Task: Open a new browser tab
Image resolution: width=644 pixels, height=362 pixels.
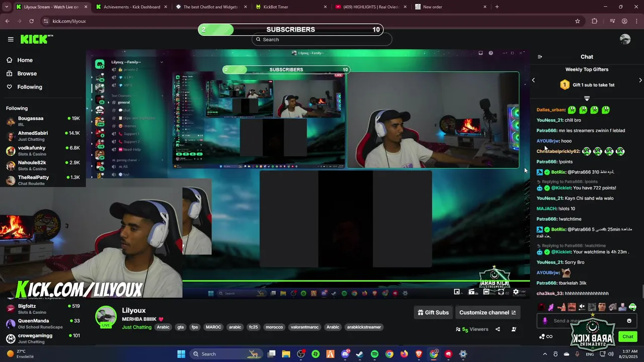Action: coord(497,7)
